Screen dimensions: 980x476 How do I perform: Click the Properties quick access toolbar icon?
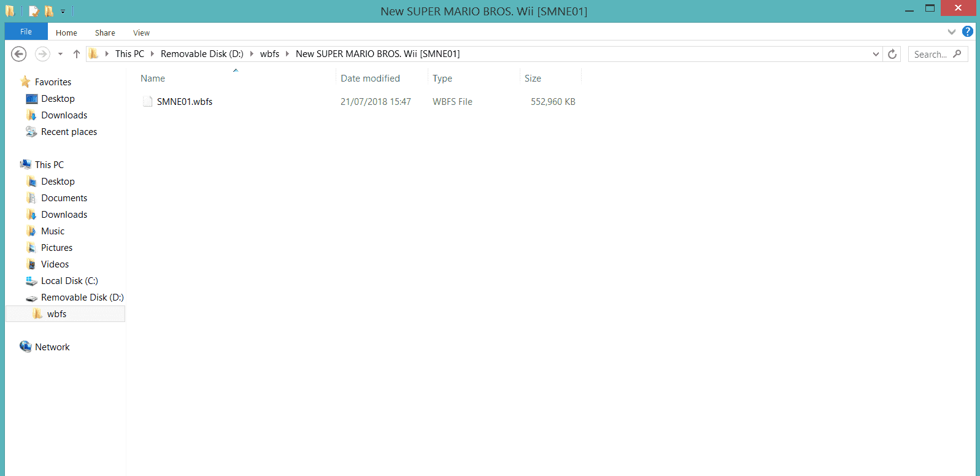pyautogui.click(x=34, y=11)
